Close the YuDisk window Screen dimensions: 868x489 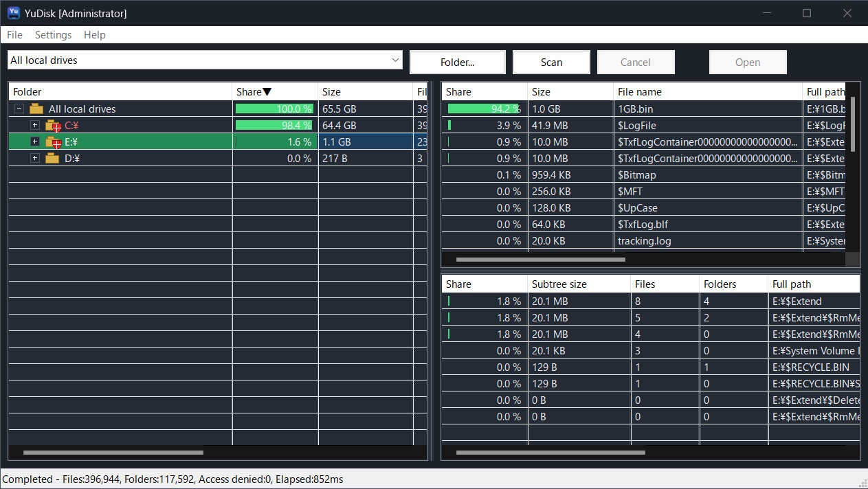pyautogui.click(x=847, y=13)
